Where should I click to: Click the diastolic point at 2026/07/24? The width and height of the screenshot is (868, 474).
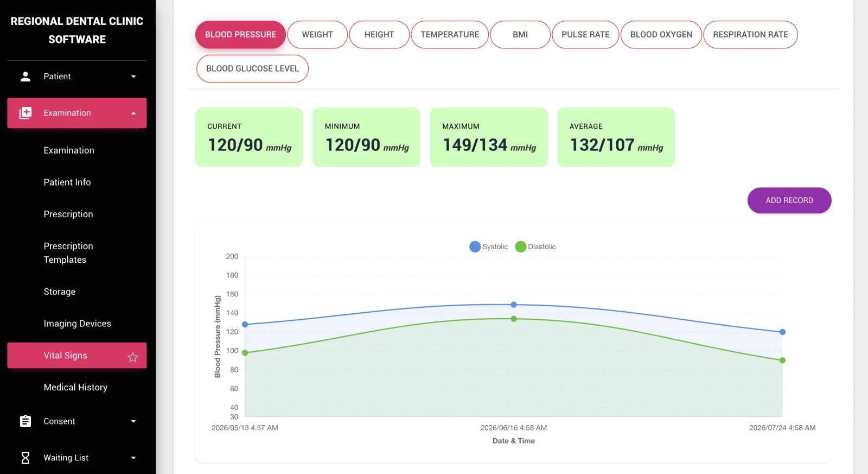pos(782,361)
